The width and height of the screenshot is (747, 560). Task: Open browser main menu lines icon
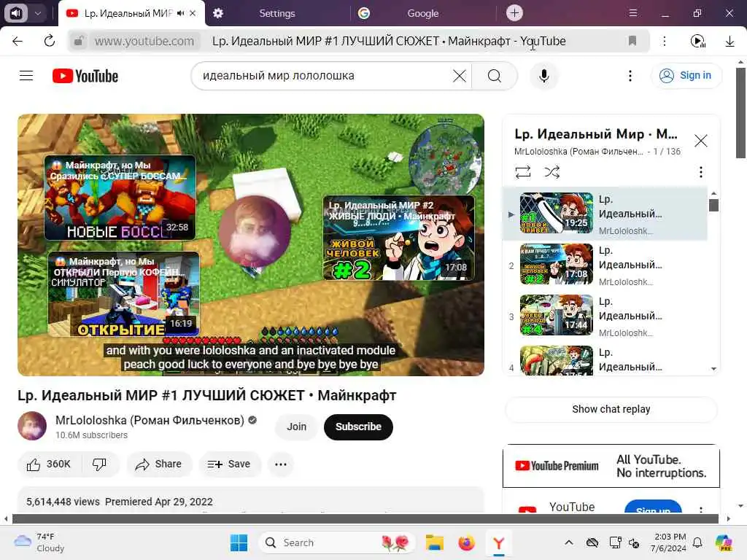(x=632, y=13)
